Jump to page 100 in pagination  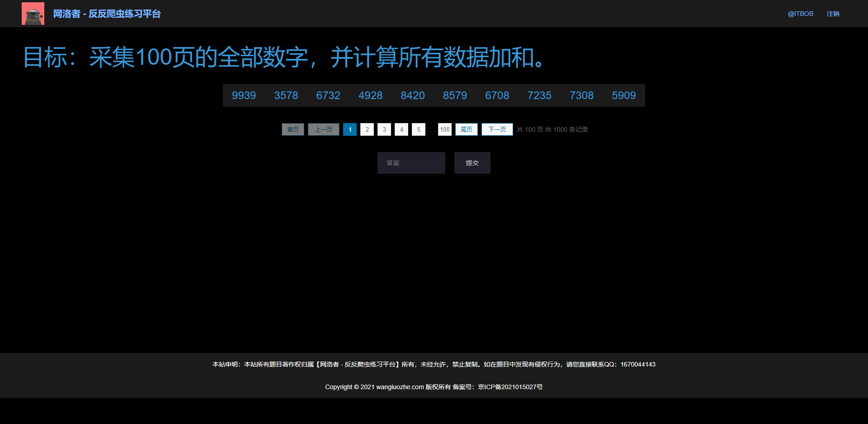tap(445, 129)
